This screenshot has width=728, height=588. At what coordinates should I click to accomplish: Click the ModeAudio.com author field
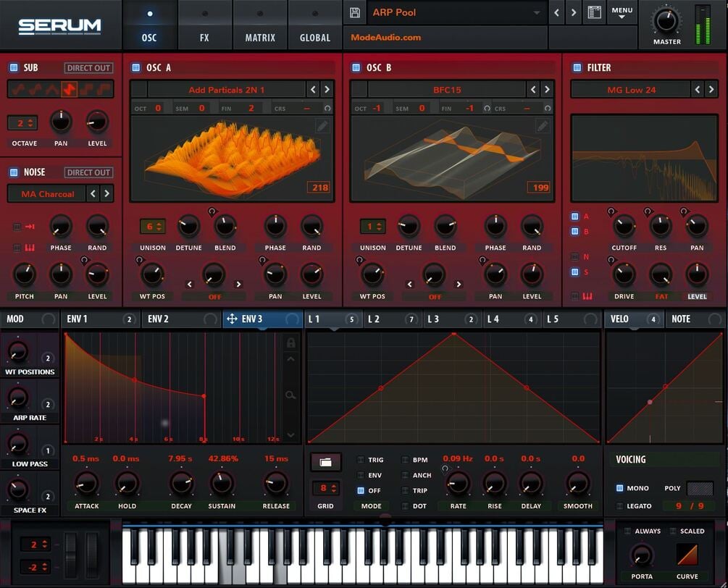[445, 37]
